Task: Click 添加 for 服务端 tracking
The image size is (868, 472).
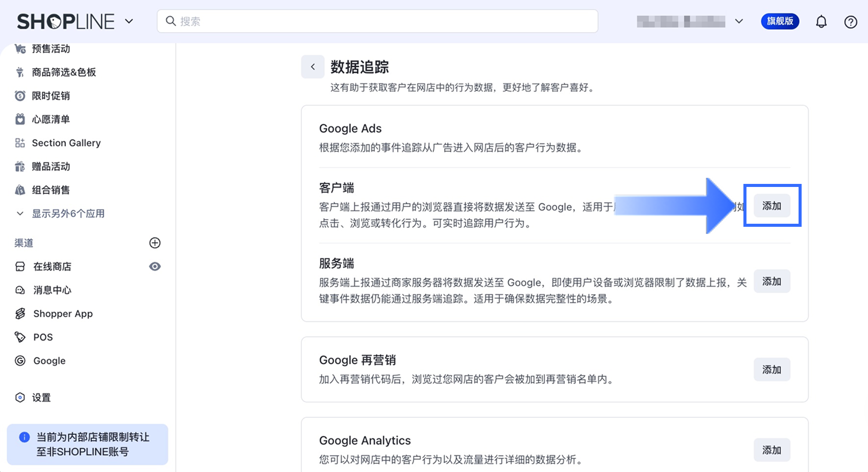Action: tap(771, 281)
